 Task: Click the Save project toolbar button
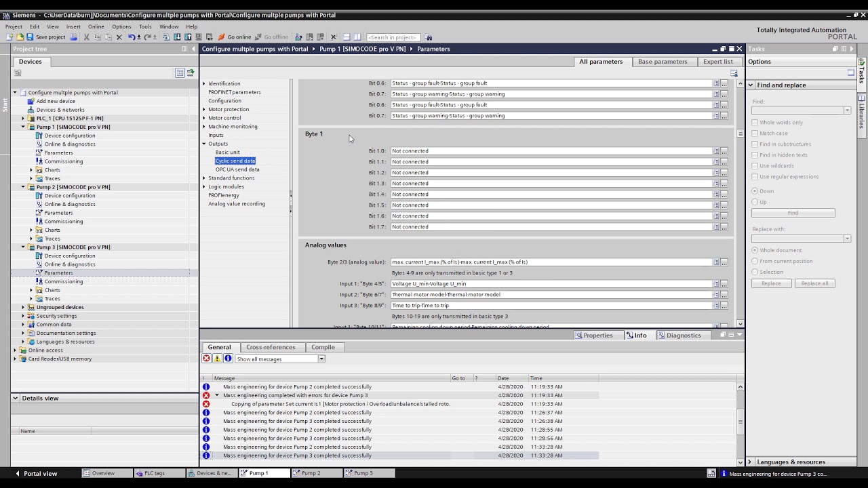[x=45, y=37]
